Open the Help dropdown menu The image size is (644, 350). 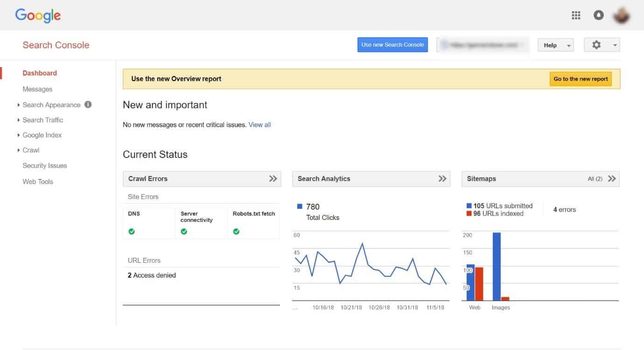point(555,45)
